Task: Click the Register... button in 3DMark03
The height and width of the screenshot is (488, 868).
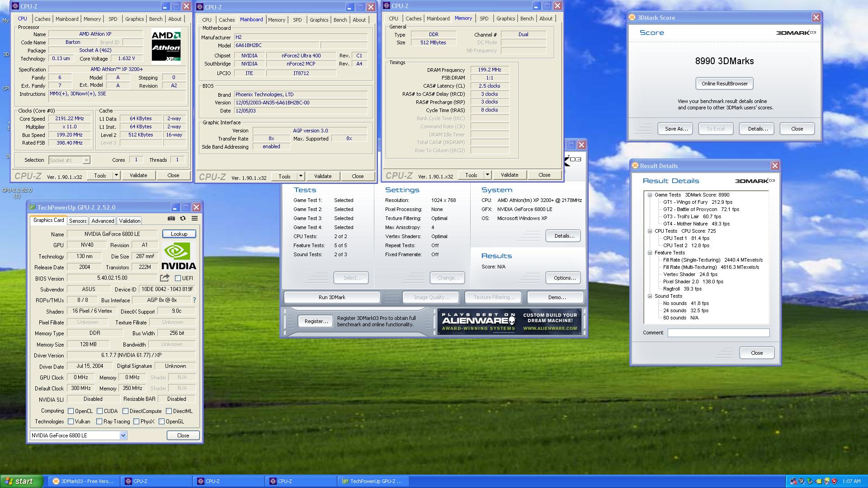Action: 316,321
